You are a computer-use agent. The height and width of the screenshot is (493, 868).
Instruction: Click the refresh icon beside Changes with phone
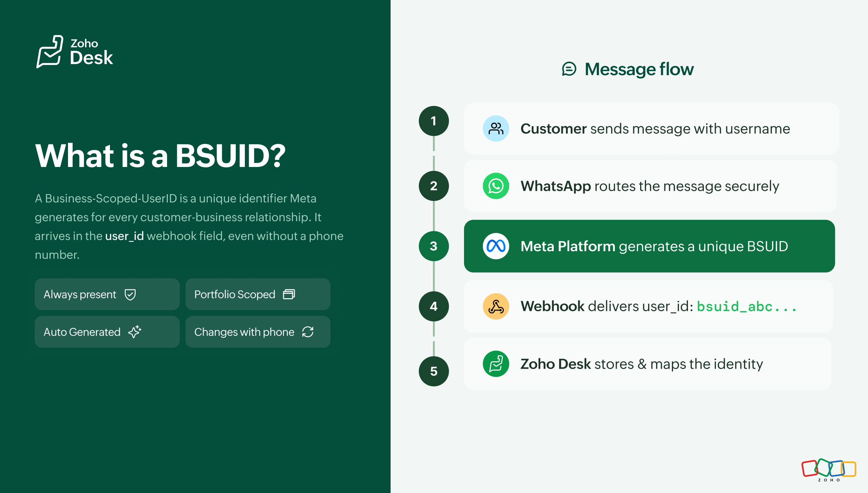point(308,332)
